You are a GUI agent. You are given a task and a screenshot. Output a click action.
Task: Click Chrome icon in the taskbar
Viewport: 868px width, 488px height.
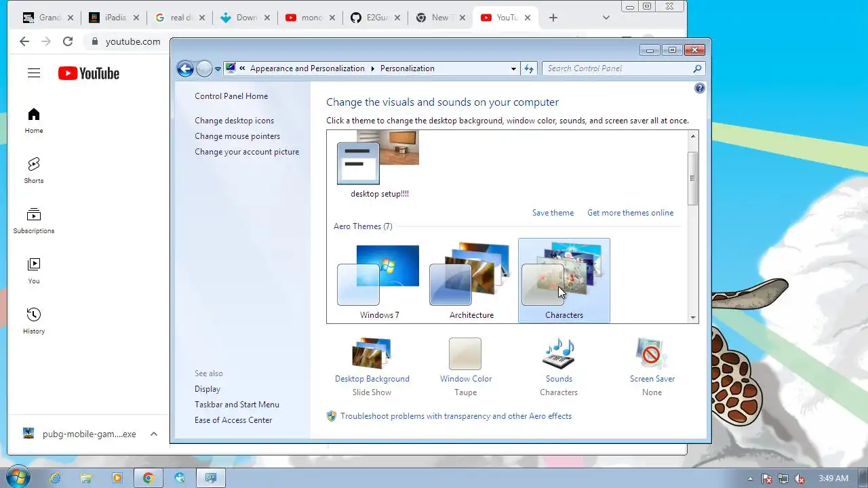coord(149,478)
